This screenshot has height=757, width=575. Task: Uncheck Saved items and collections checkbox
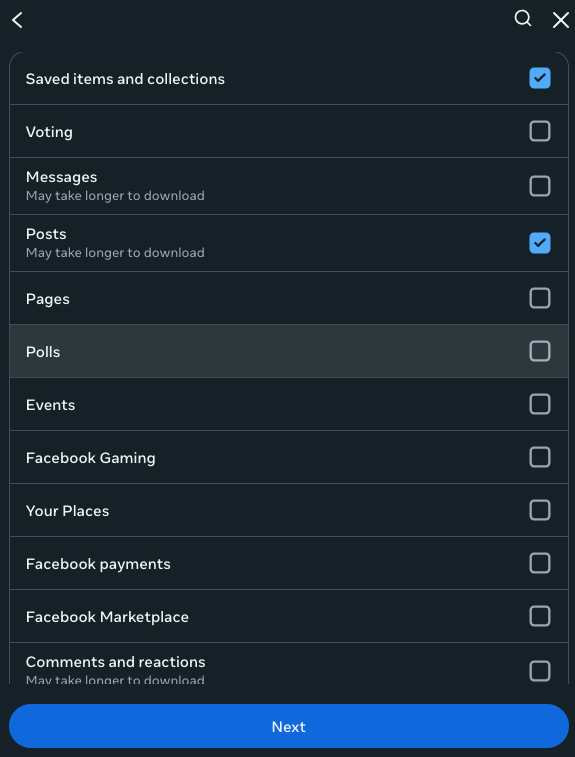[540, 78]
